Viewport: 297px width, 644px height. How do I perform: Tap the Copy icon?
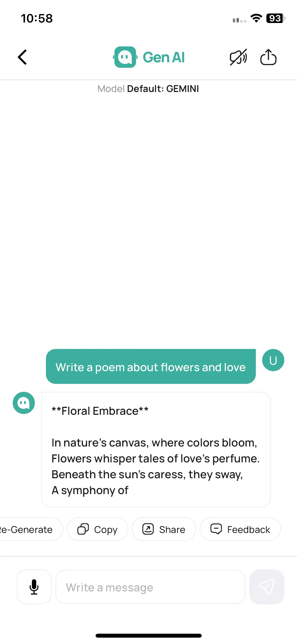point(83,529)
